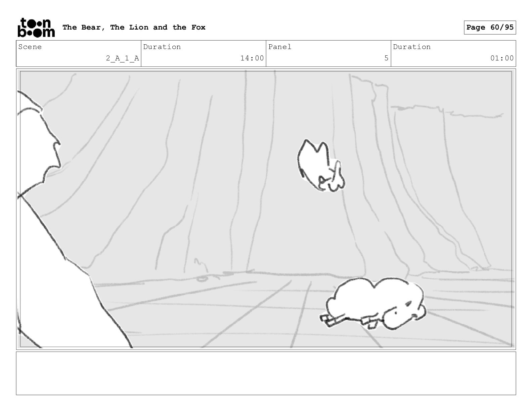Click the 'Page 60/95' page indicator
The width and height of the screenshot is (532, 411).
click(x=490, y=28)
